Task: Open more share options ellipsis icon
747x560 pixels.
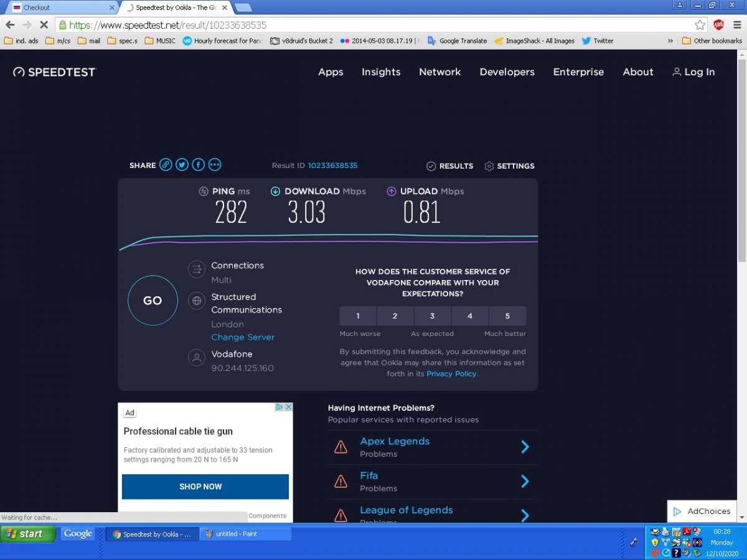Action: click(x=215, y=165)
